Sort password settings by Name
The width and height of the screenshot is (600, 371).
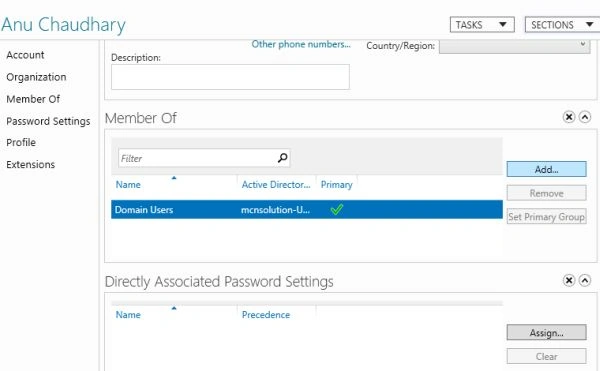[128, 315]
